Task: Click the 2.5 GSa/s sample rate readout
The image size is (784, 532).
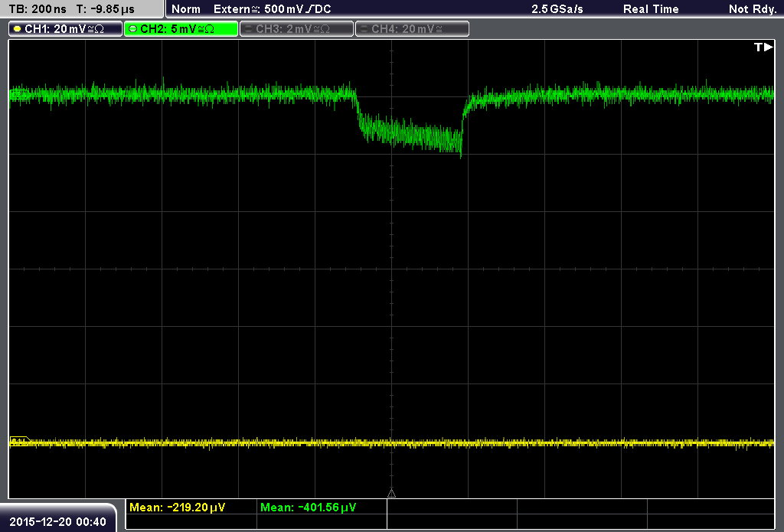Action: pyautogui.click(x=557, y=9)
